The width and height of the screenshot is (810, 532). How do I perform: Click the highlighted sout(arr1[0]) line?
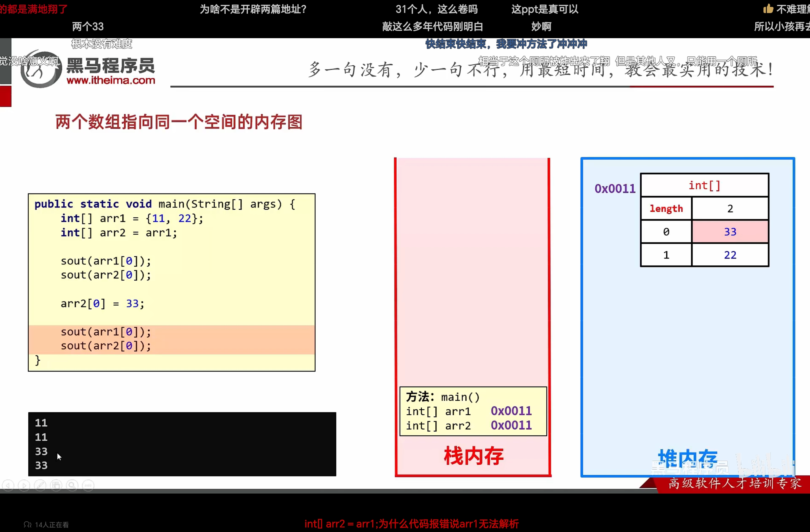coord(106,332)
